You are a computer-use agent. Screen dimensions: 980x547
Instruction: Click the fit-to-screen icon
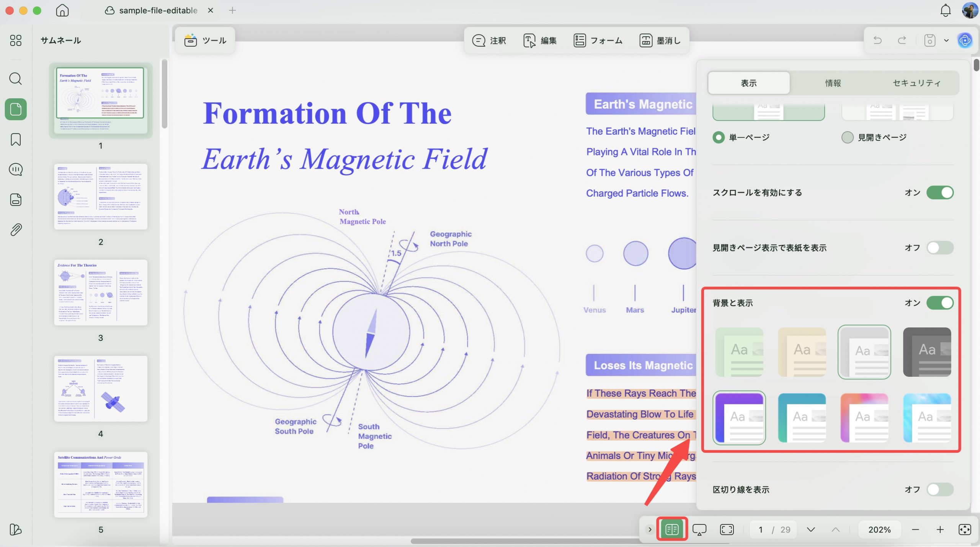pos(727,529)
